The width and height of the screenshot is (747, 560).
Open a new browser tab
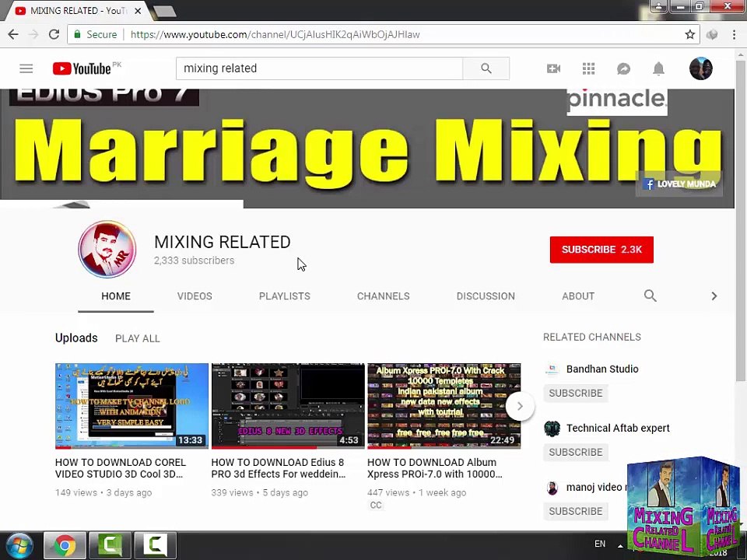pos(165,12)
